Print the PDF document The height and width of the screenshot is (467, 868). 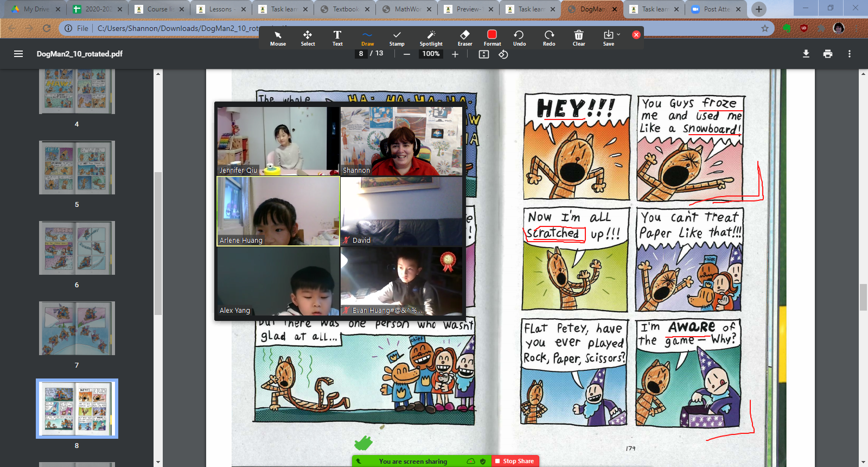(x=828, y=54)
